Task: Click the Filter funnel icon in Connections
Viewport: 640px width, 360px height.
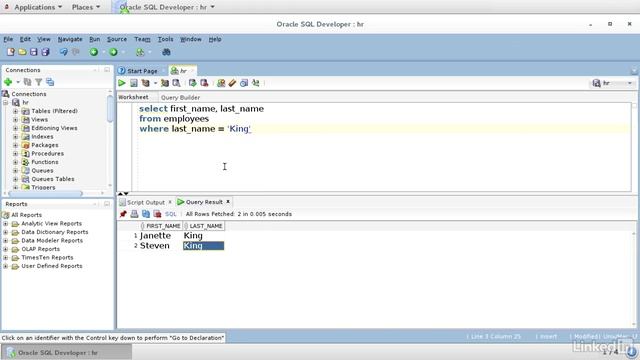Action: [x=38, y=82]
